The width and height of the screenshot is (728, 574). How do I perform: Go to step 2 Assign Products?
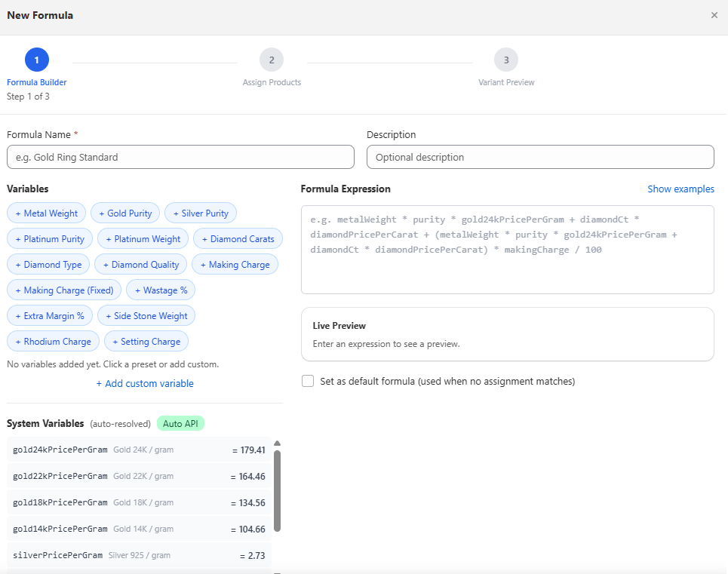point(272,60)
